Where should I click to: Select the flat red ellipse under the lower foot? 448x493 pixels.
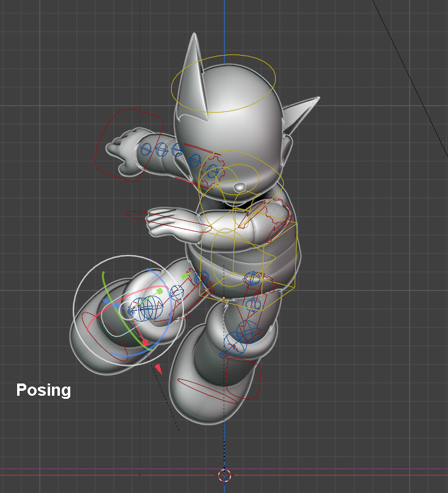click(208, 391)
